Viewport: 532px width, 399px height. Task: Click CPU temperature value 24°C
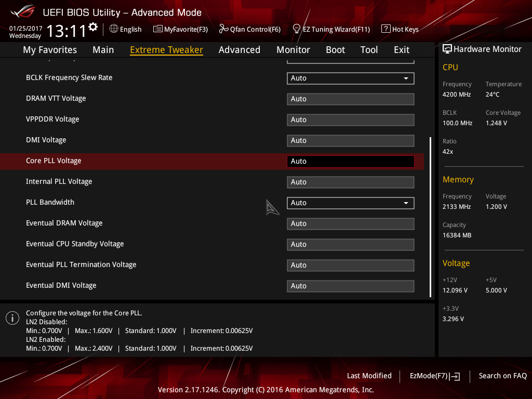click(x=493, y=95)
